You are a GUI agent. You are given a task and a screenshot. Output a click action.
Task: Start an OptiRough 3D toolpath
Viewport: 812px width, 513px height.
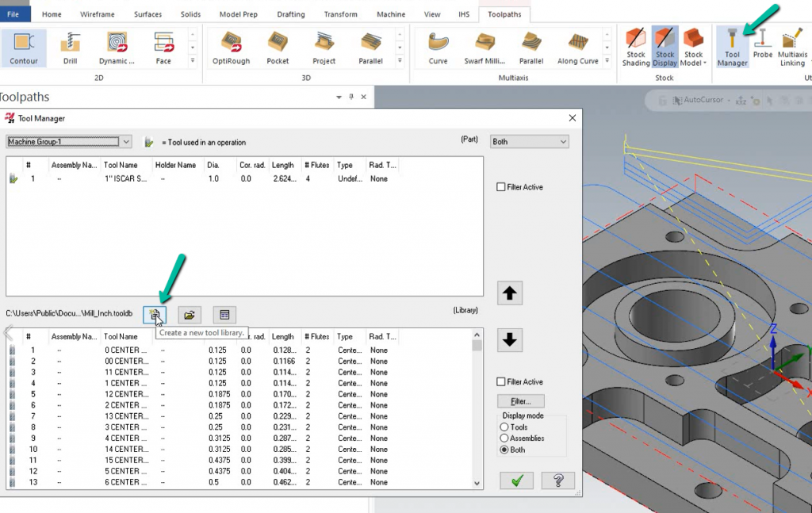point(231,48)
